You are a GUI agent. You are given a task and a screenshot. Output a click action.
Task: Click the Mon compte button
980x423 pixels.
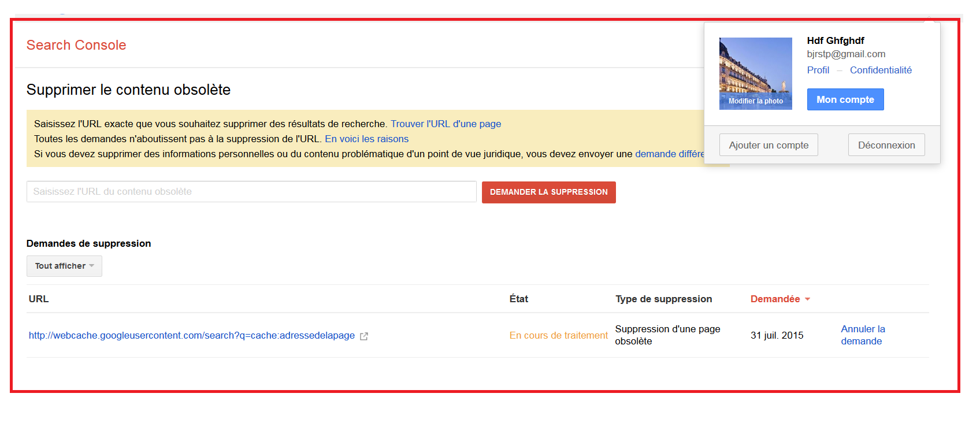(x=845, y=99)
